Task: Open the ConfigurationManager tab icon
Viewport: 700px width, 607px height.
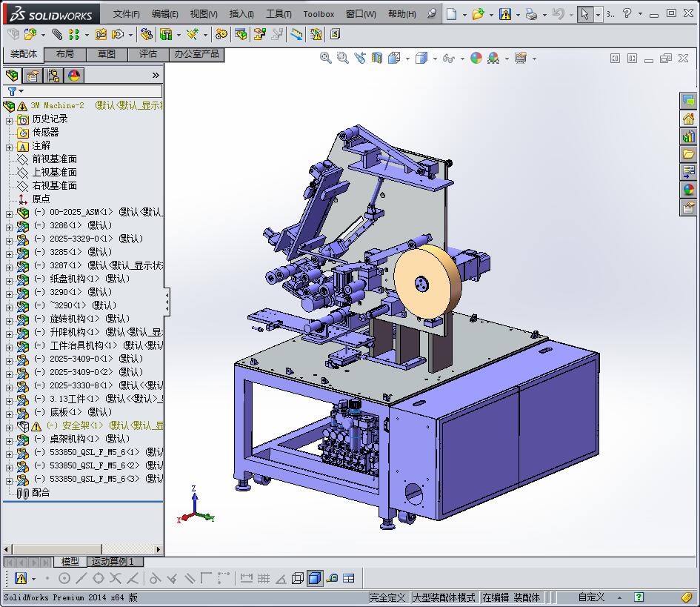Action: click(x=53, y=76)
